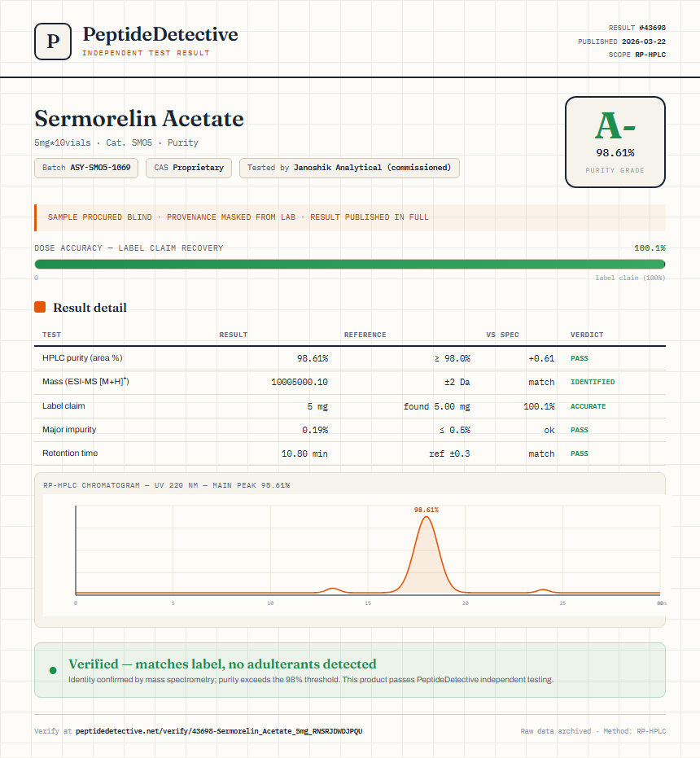The height and width of the screenshot is (758, 700).
Task: Click the VERDICT column header
Action: [x=587, y=335]
